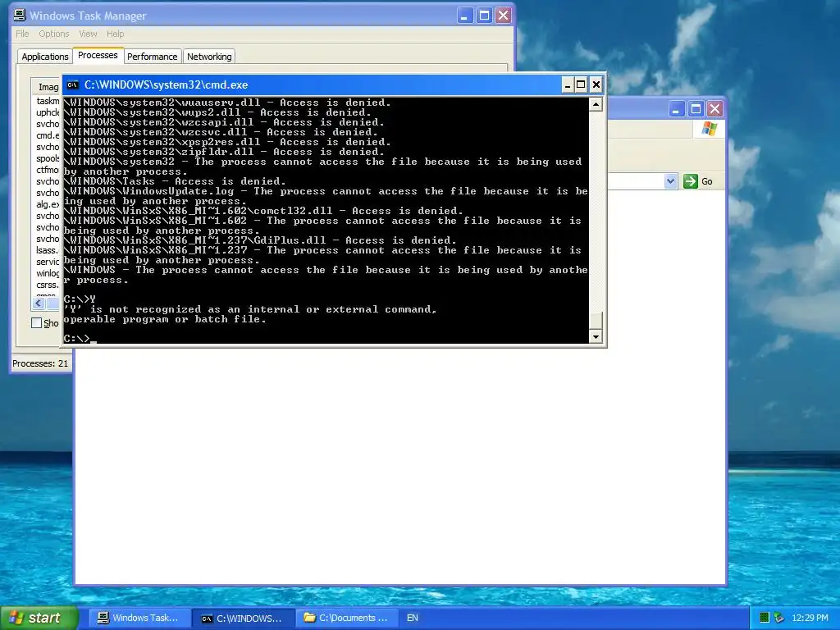Image resolution: width=840 pixels, height=630 pixels.
Task: Click the Windows flag logo in Explorer
Action: coord(710,129)
